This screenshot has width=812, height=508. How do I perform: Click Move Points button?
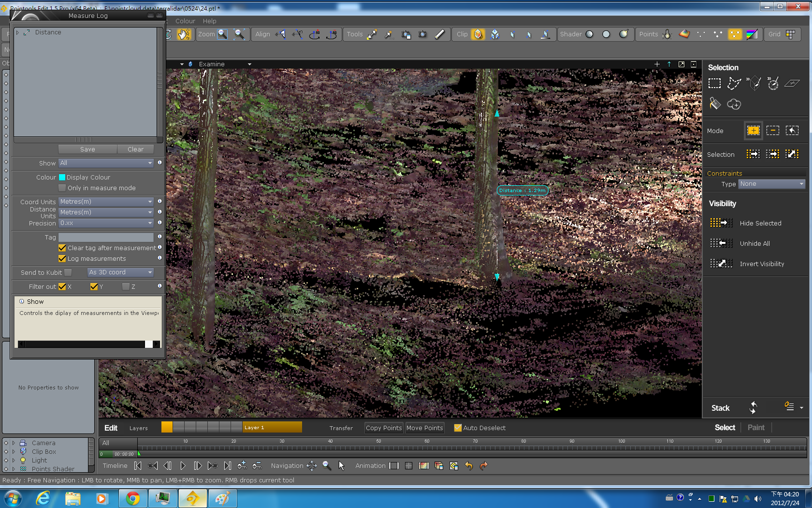coord(424,428)
